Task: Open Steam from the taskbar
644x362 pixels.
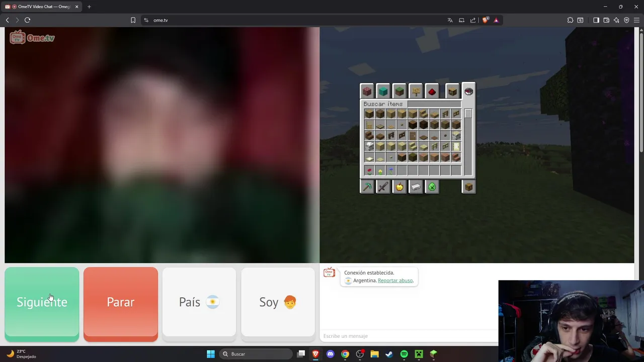Action: click(389, 354)
